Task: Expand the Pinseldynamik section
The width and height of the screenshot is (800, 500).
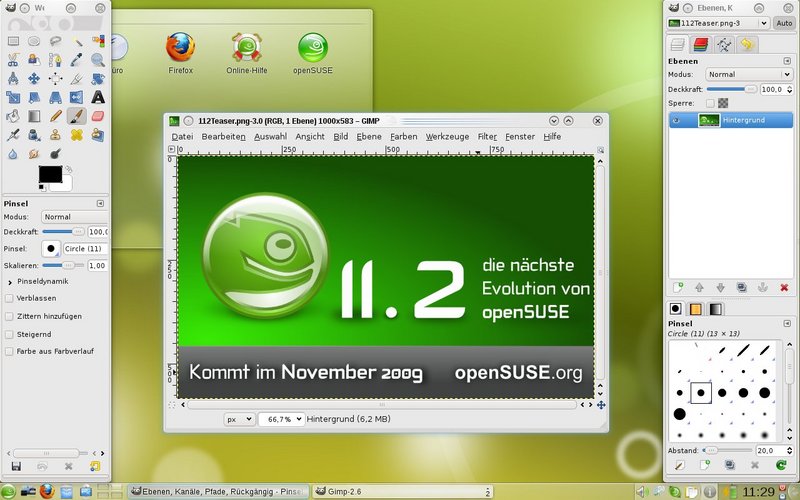Action: tap(10, 282)
